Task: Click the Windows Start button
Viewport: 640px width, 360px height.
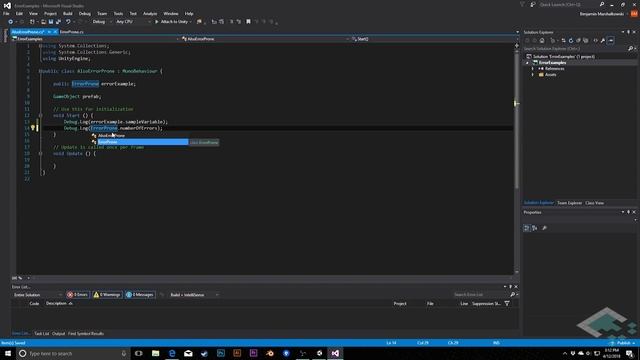Action: pos(8,353)
